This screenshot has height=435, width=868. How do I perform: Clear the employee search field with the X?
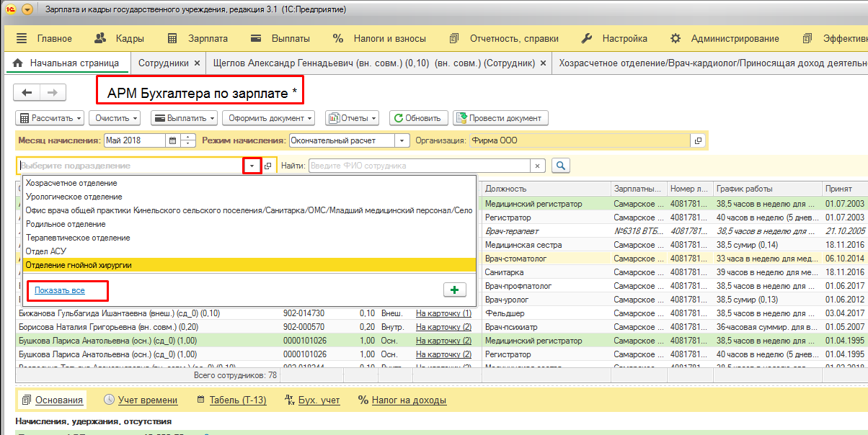tap(537, 166)
